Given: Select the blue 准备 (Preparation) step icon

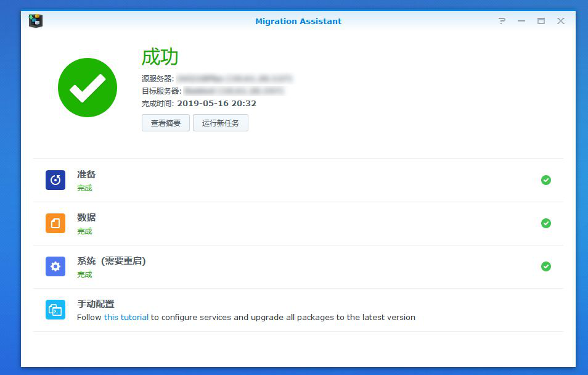Looking at the screenshot, I should [55, 180].
